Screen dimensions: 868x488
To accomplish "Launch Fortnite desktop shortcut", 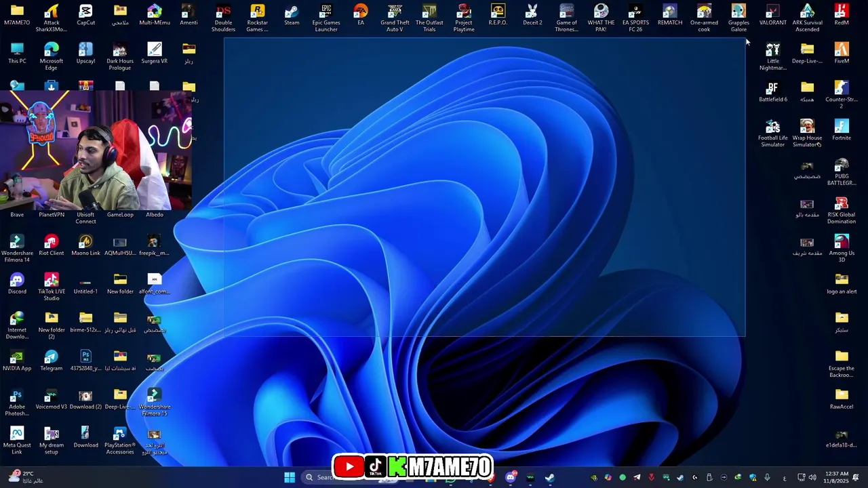I will pos(842,130).
